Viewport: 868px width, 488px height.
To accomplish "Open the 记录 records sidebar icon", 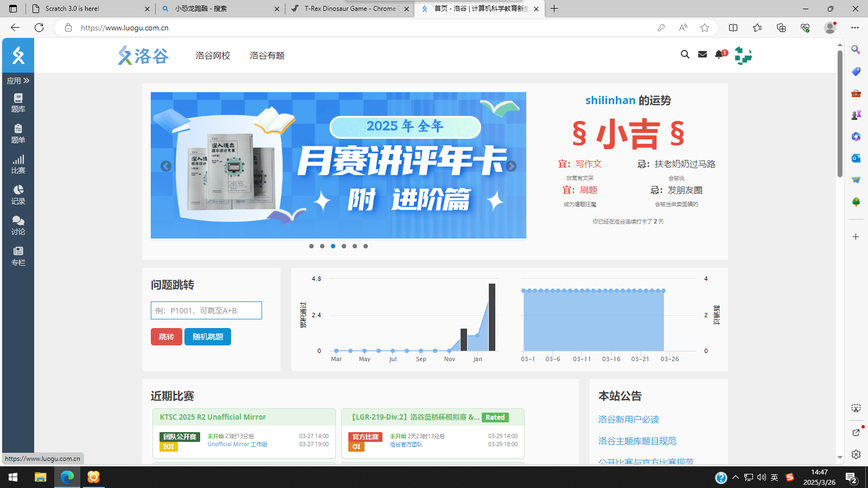I will (18, 194).
